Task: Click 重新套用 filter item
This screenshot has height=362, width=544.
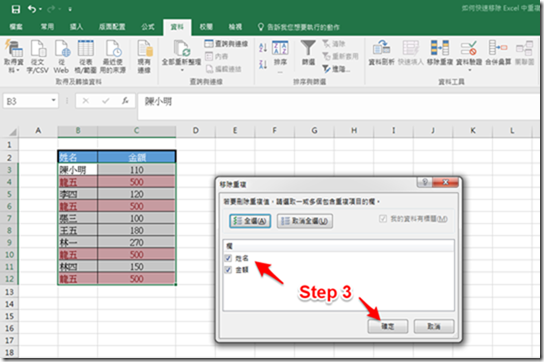Action: (x=340, y=56)
